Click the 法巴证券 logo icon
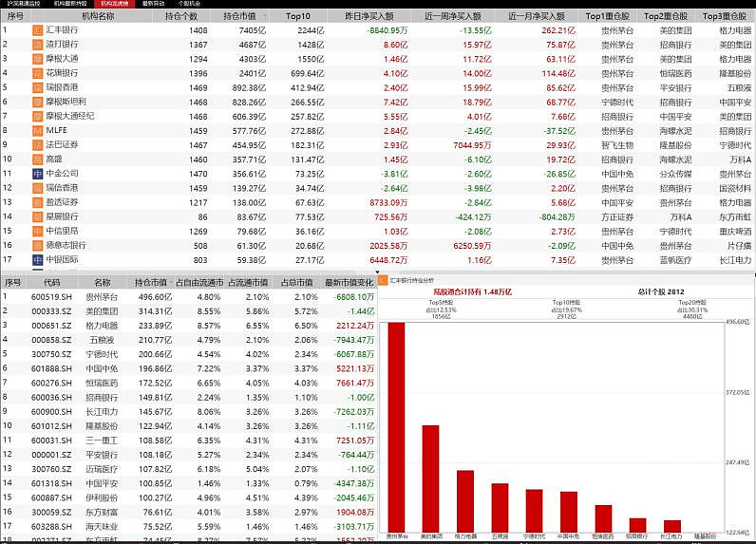This screenshot has width=756, height=544. point(38,145)
